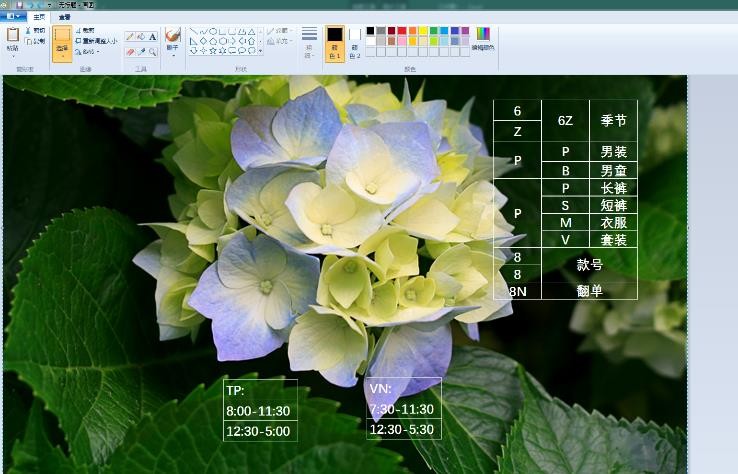The height and width of the screenshot is (474, 738).
Task: Select the Magnifier tool
Action: point(152,51)
